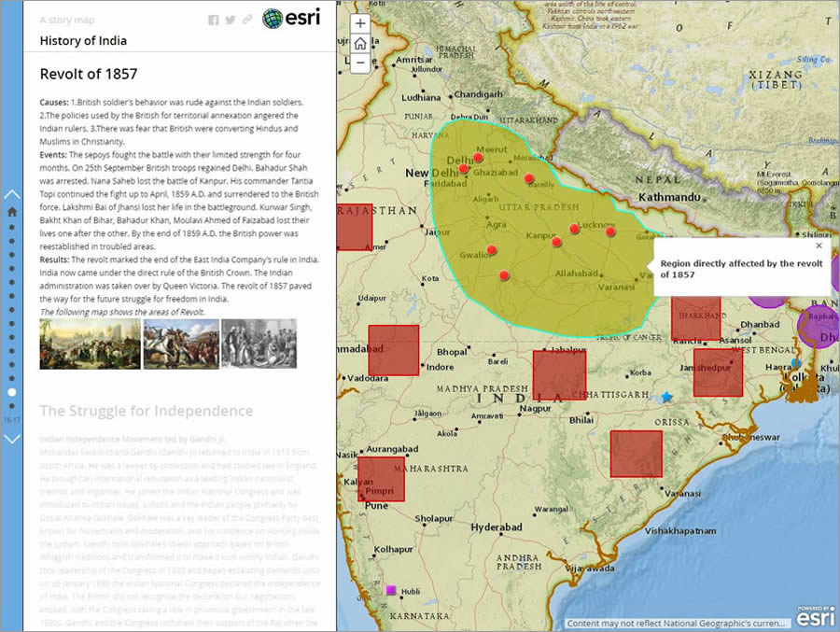
Task: Open the Powered by esri logo
Action: click(816, 616)
